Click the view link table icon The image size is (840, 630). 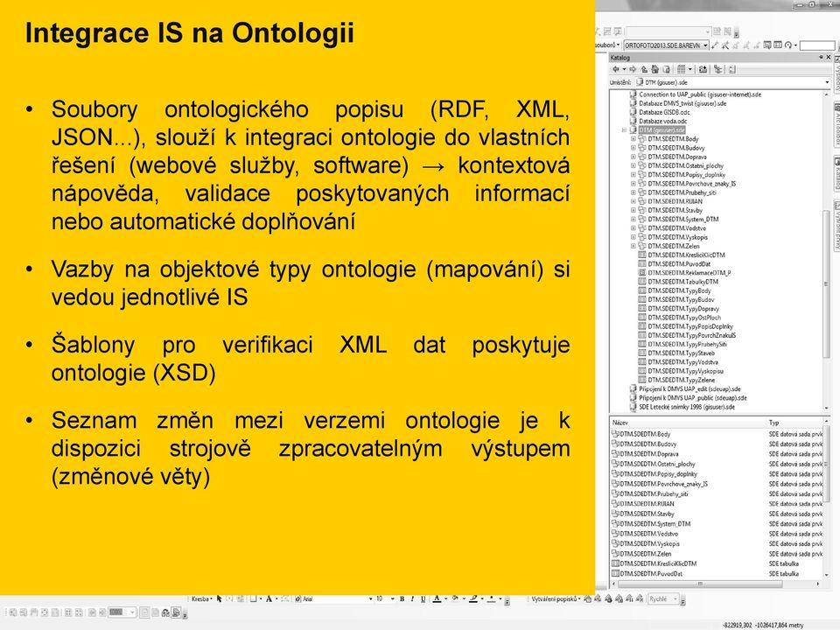778,45
